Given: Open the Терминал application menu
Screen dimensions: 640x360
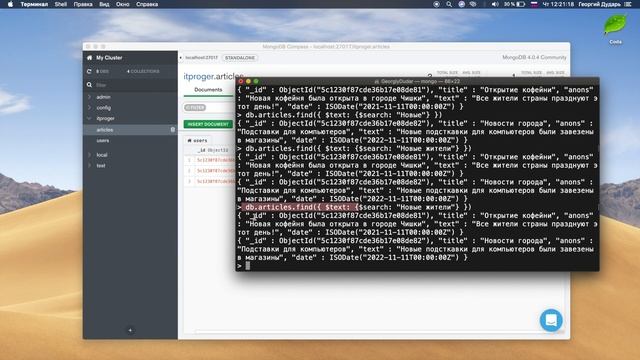Looking at the screenshot, I should pyautogui.click(x=34, y=4).
